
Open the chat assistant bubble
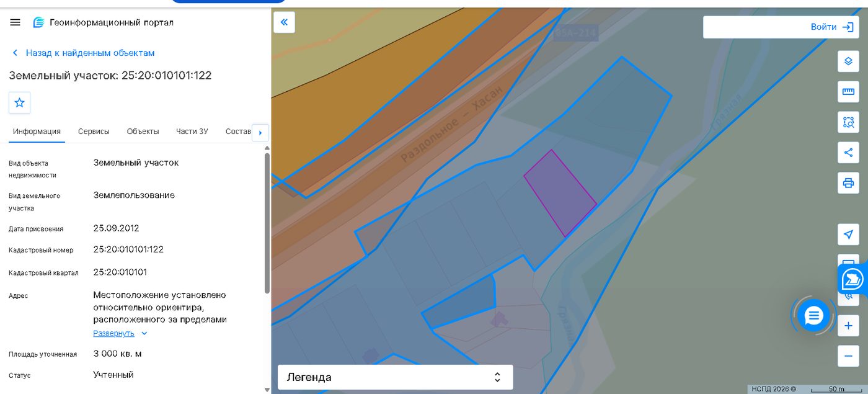[813, 316]
